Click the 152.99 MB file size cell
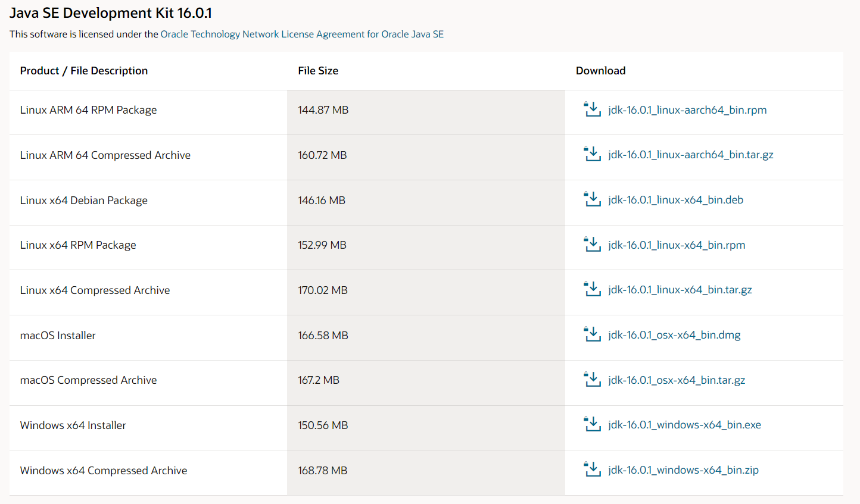860x504 pixels. [x=426, y=248]
